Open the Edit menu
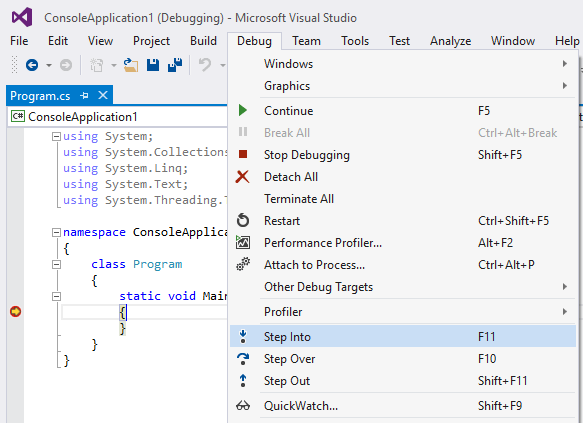 58,41
